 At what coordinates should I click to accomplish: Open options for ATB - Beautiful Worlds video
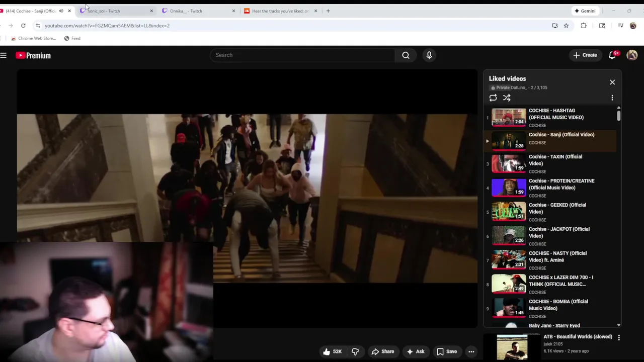(619, 338)
